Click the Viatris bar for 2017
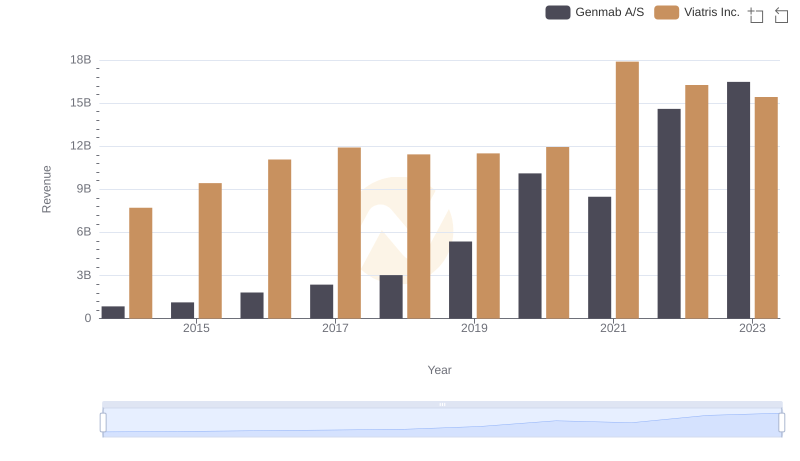The image size is (800, 461). 349,233
